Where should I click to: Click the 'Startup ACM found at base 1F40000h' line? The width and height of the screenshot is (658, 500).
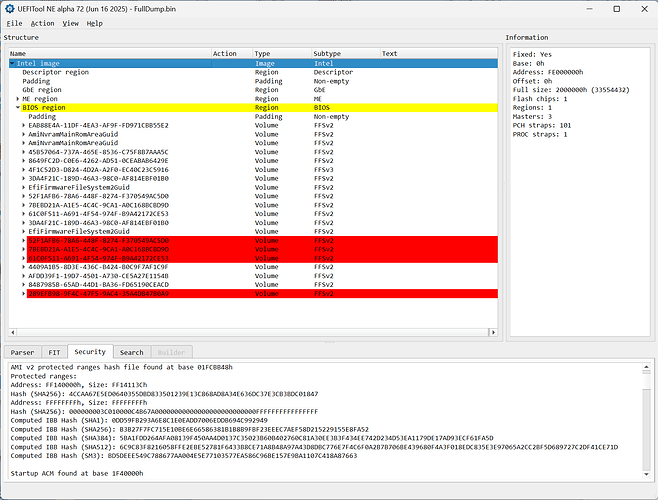point(77,473)
